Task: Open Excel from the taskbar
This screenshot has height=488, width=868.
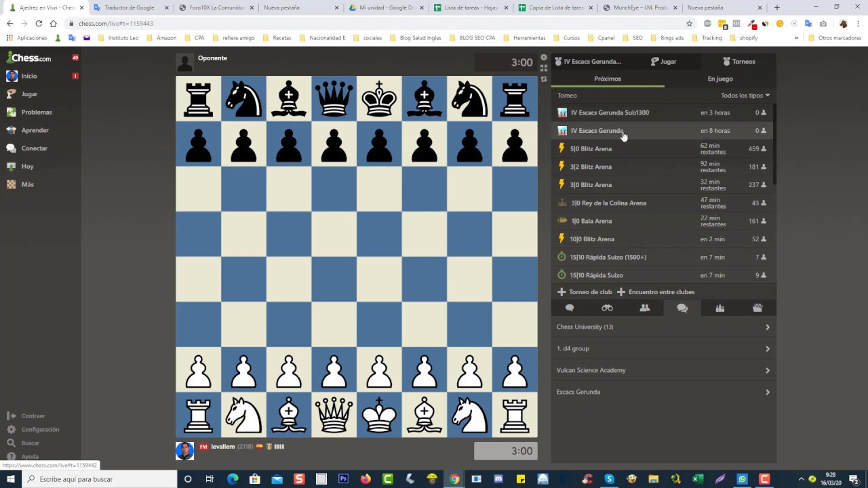Action: point(698,479)
